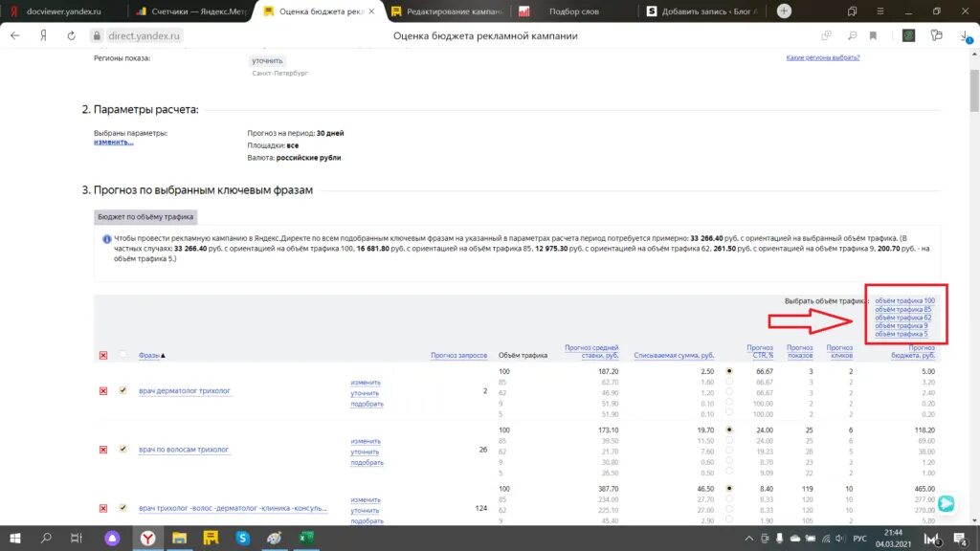Open the page search magnifier in the address bar
The image size is (980, 551).
click(852, 35)
